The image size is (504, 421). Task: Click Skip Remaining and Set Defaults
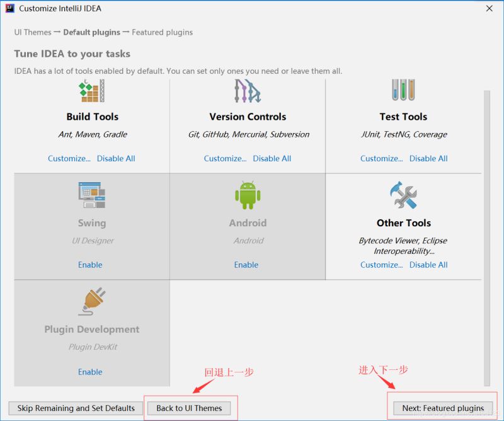point(76,408)
